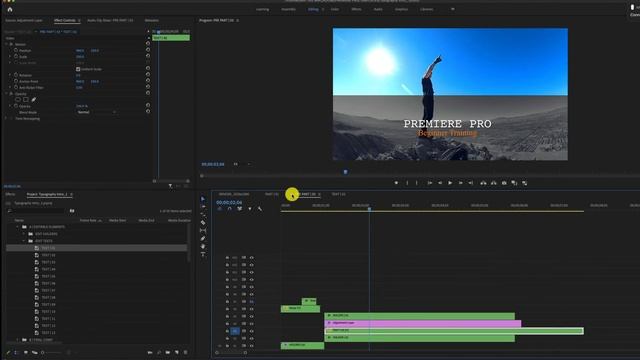Click Add Marker in Program monitor
The height and width of the screenshot is (360, 640).
click(x=396, y=183)
